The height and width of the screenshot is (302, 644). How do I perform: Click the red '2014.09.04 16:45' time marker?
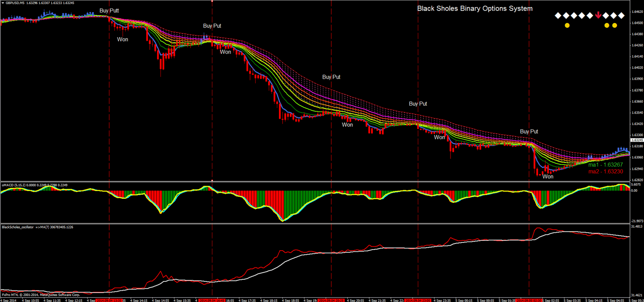(x=212, y=300)
